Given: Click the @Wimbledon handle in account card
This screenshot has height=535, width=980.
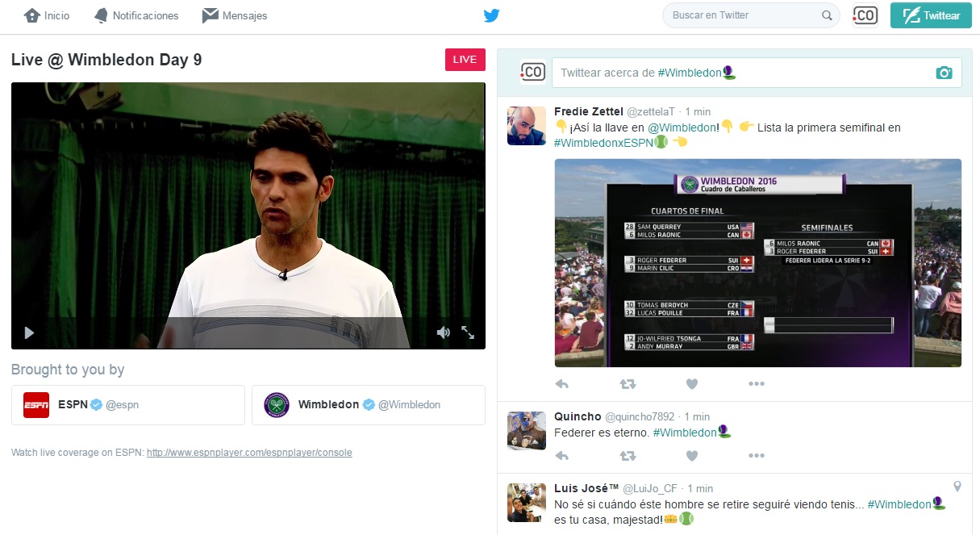Looking at the screenshot, I should click(x=410, y=405).
